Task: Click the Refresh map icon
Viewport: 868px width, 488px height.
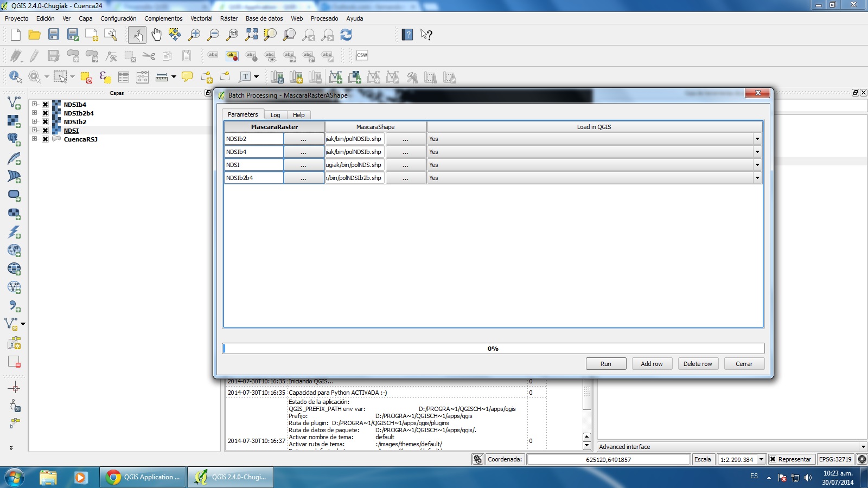Action: [x=346, y=35]
